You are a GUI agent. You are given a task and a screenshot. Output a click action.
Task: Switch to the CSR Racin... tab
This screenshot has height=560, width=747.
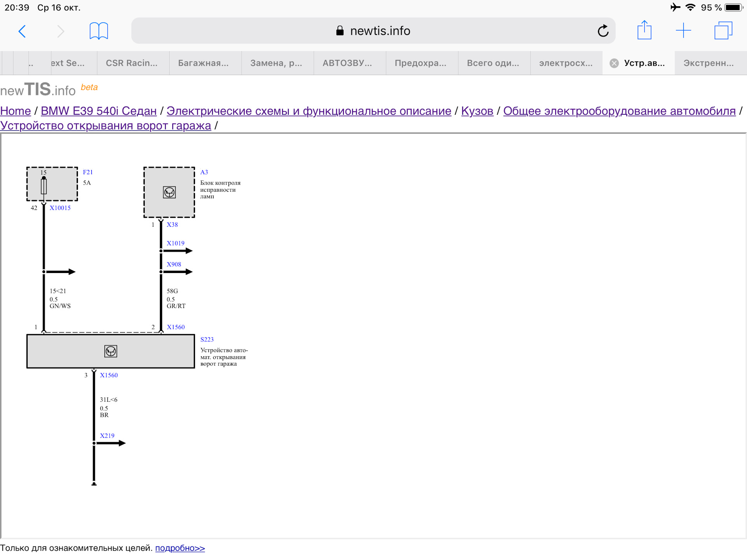click(132, 63)
